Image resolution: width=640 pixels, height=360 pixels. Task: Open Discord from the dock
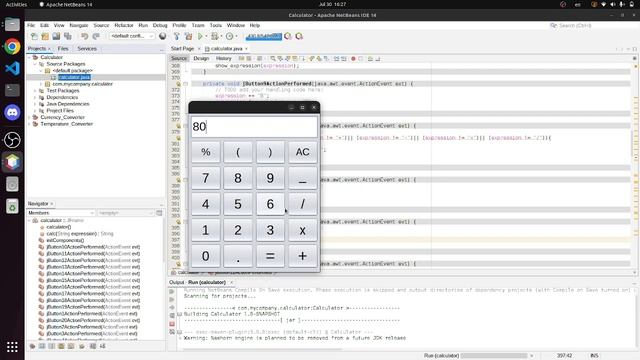12,112
